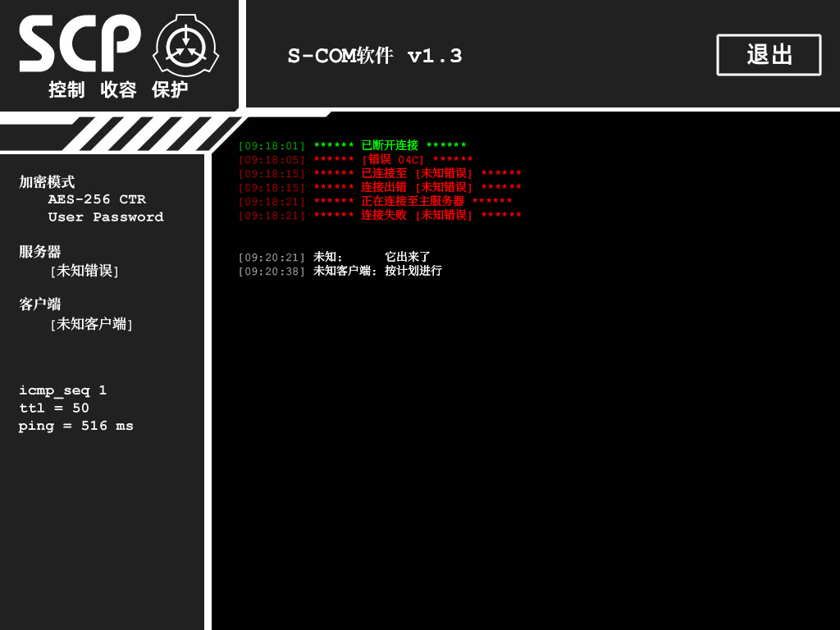Click the [未知错误] server value
Image resolution: width=840 pixels, height=630 pixels.
point(84,271)
